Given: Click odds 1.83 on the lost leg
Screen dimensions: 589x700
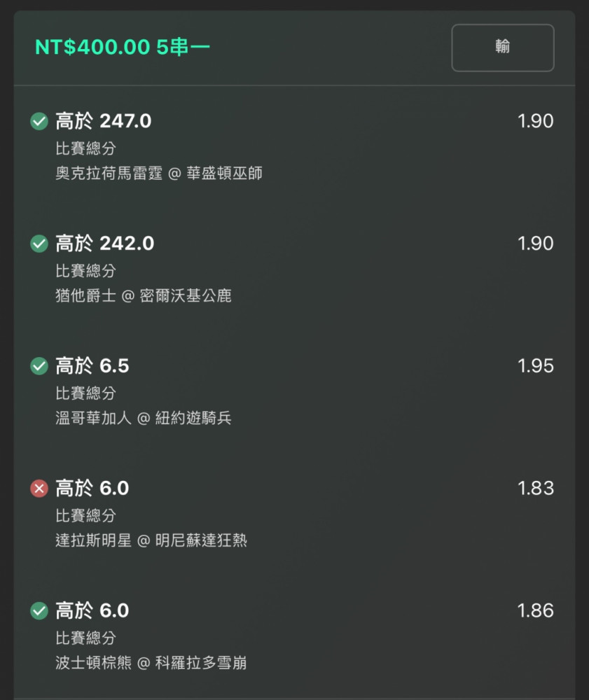Looking at the screenshot, I should (535, 489).
